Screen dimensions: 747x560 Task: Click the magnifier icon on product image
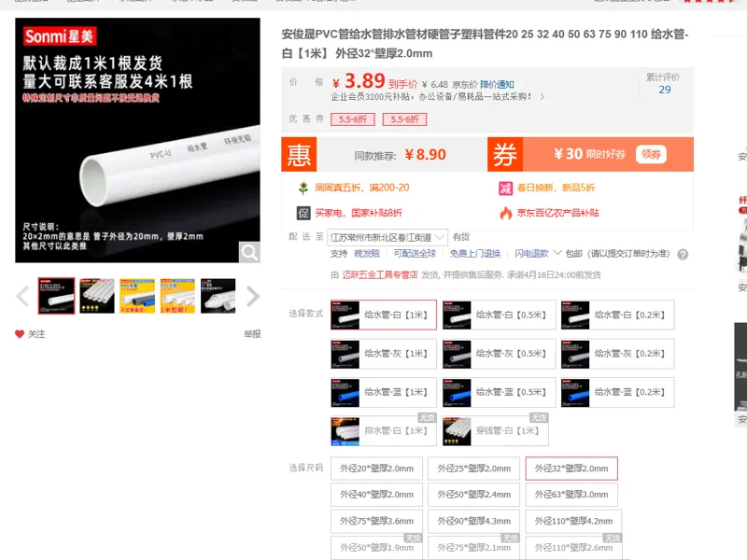click(249, 252)
